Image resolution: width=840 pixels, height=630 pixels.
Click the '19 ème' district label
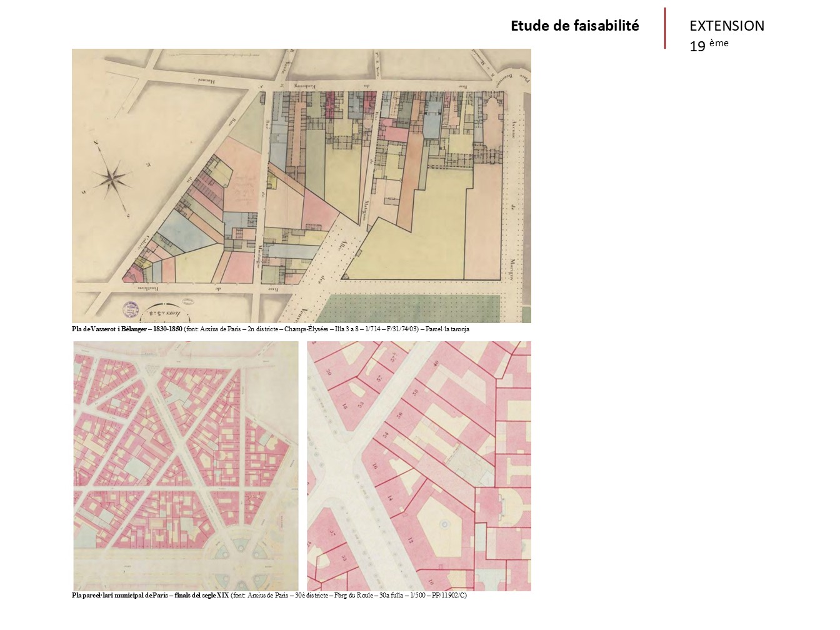point(709,45)
